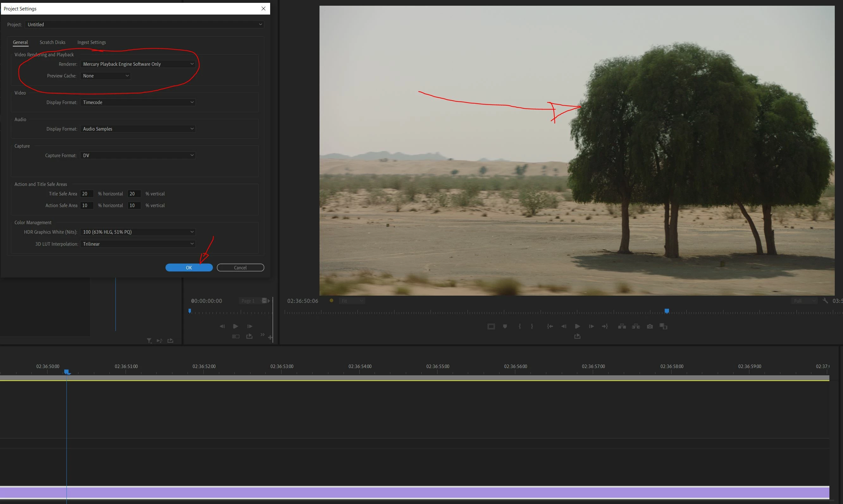This screenshot has width=843, height=504.
Task: Open the 3D LUT Interpolation dropdown
Action: tap(138, 244)
